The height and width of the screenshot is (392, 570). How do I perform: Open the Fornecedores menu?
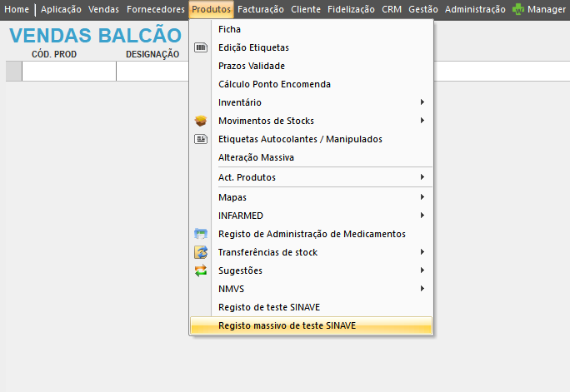155,10
